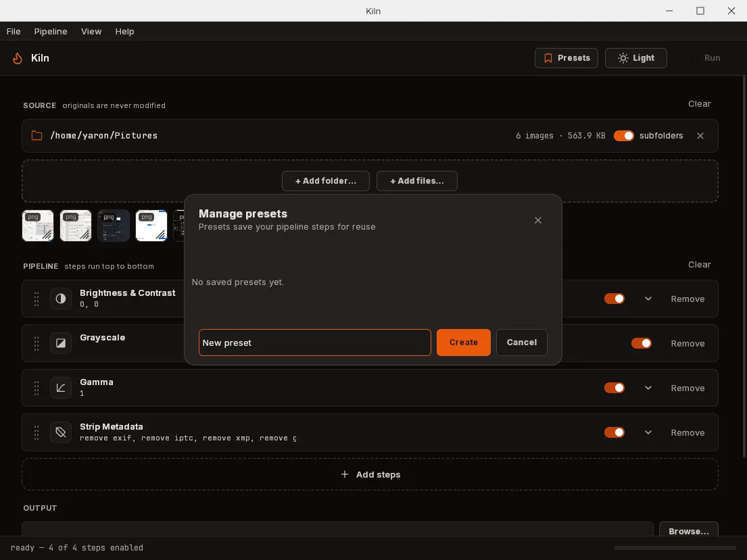Screen dimensions: 747x560
Task: Click Create to save the preset
Action: [464, 342]
